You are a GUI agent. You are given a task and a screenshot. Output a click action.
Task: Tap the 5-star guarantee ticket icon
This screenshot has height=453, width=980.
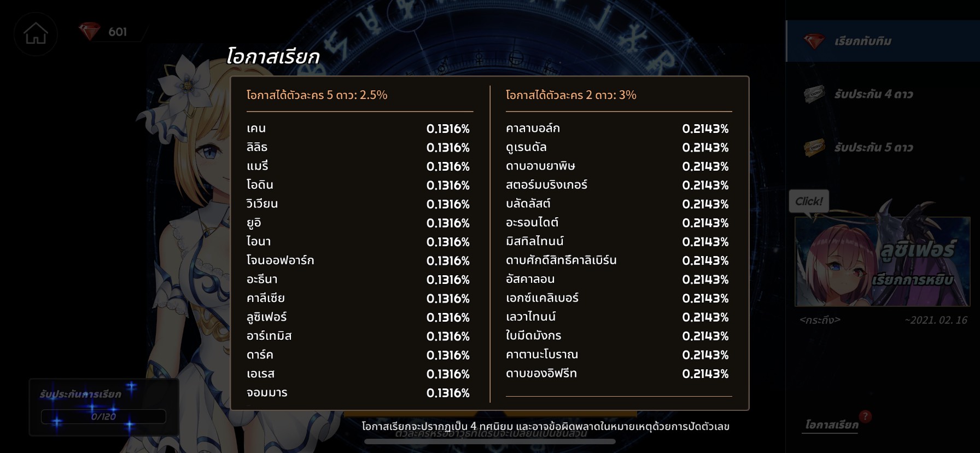[x=814, y=147]
